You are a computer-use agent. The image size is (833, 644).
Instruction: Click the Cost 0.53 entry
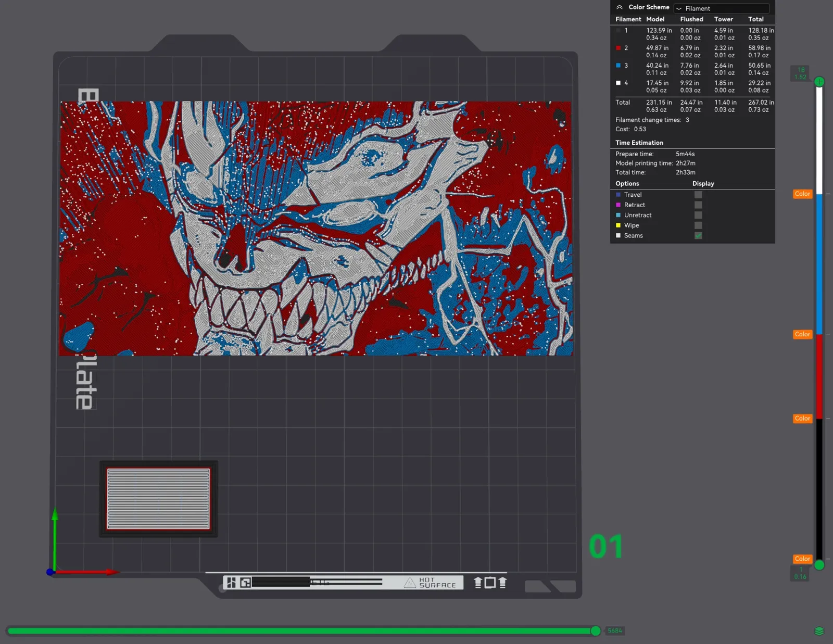[630, 130]
